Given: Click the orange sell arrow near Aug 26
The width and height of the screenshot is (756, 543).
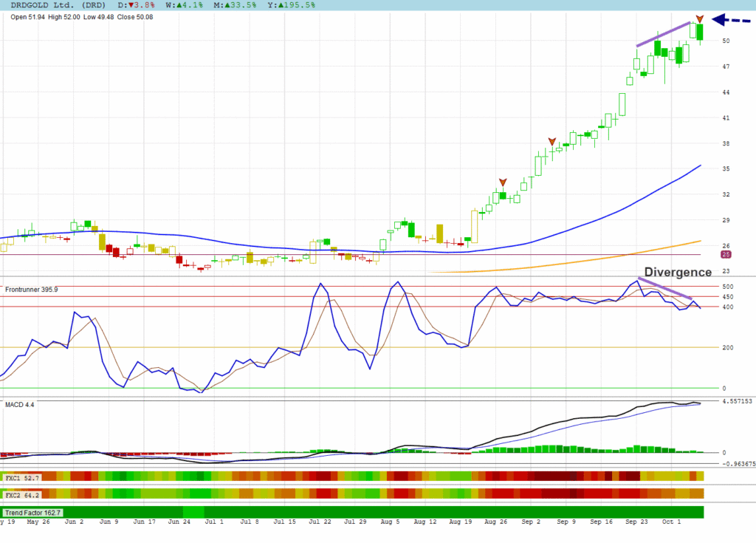Looking at the screenshot, I should [x=503, y=182].
